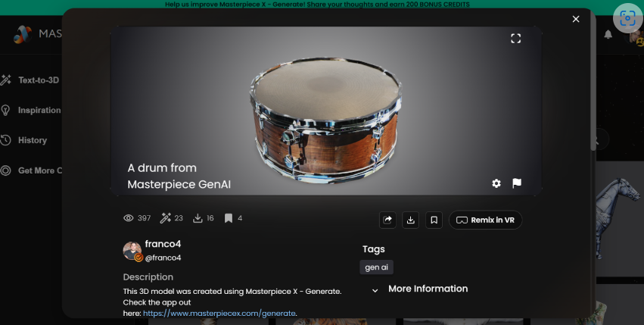The height and width of the screenshot is (325, 644).
Task: Open franco4 profile avatar
Action: (132, 251)
